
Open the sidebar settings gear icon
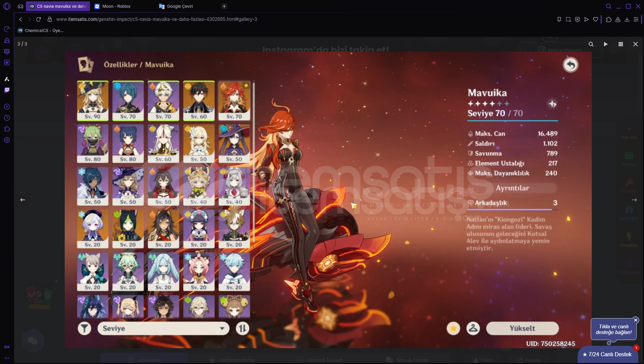click(7, 140)
